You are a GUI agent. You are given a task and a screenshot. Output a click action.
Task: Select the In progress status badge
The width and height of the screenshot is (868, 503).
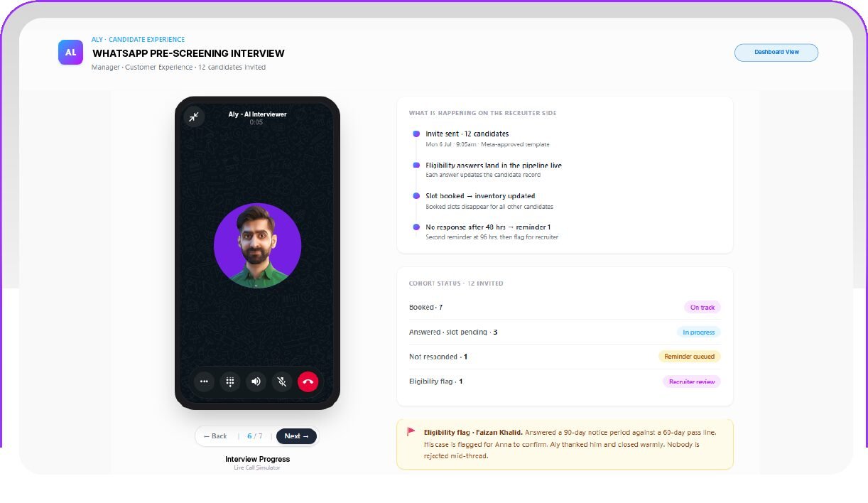699,332
